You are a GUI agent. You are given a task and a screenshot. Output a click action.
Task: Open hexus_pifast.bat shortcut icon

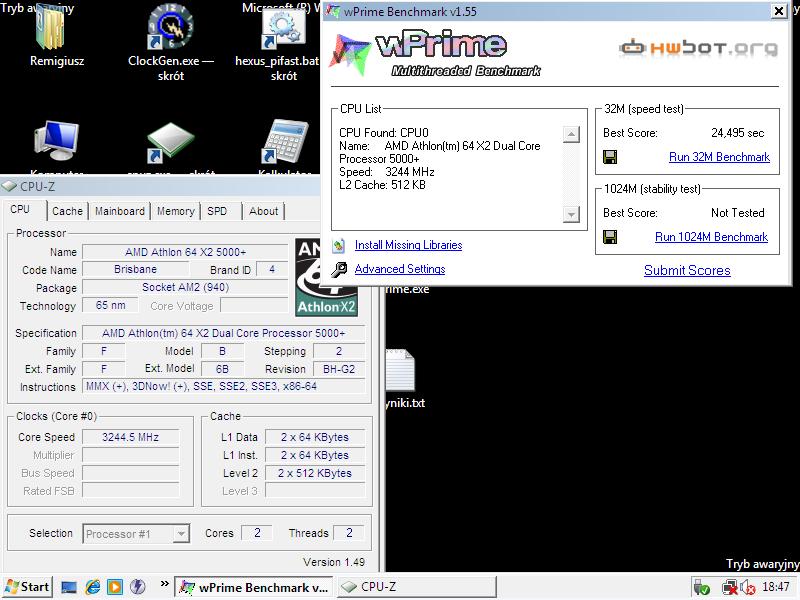(x=284, y=28)
